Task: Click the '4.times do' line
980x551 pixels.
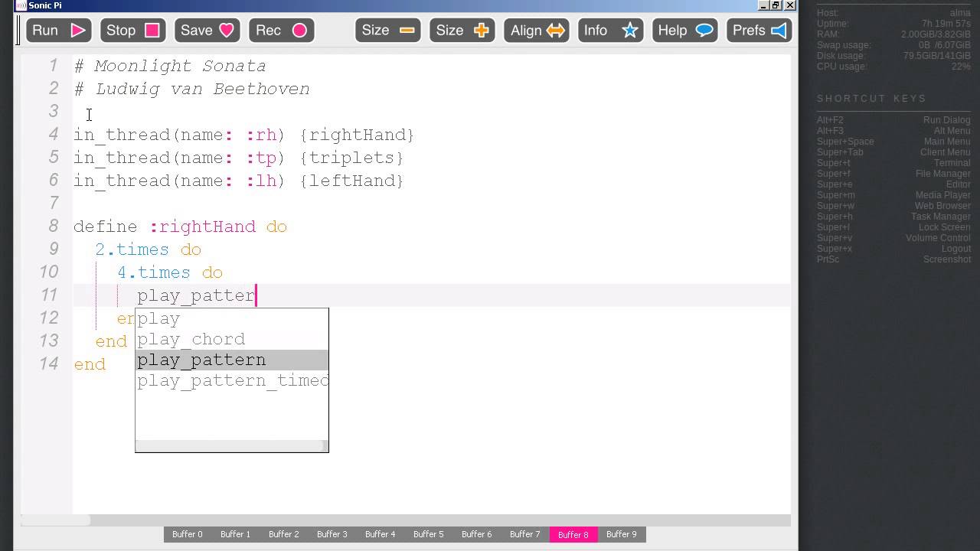Action: point(169,273)
